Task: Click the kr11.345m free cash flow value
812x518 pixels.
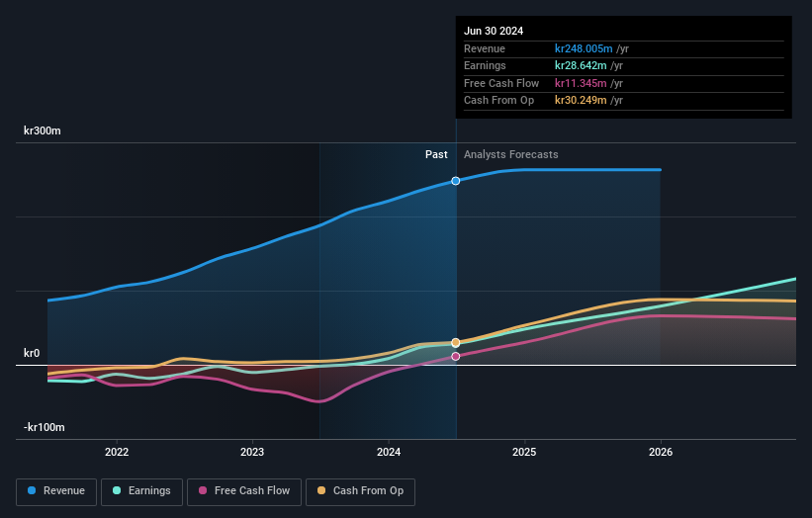Action: [581, 83]
